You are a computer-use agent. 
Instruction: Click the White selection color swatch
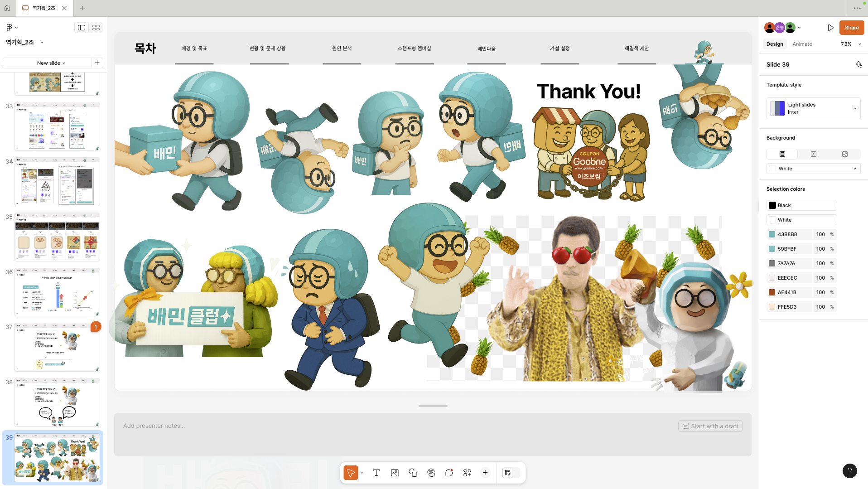coord(772,220)
